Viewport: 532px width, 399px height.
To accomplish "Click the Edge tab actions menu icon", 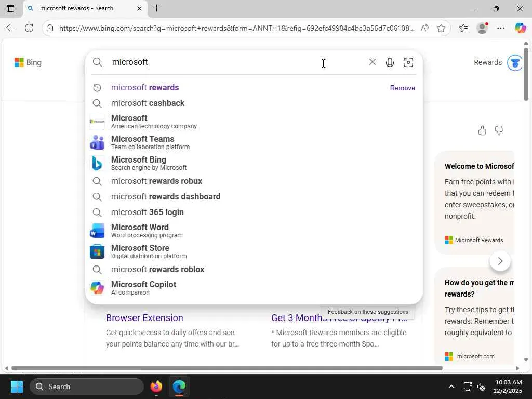I will (x=10, y=8).
